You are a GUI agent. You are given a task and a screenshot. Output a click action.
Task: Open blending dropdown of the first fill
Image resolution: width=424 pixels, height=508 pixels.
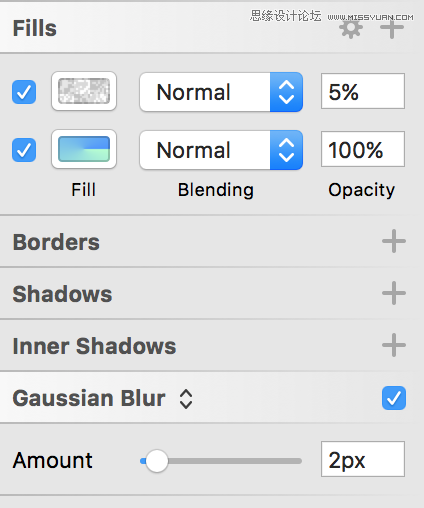click(x=221, y=92)
